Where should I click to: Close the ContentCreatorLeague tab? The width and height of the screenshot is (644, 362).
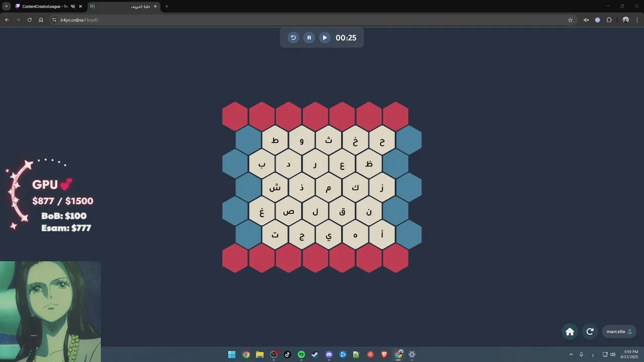pos(80,7)
